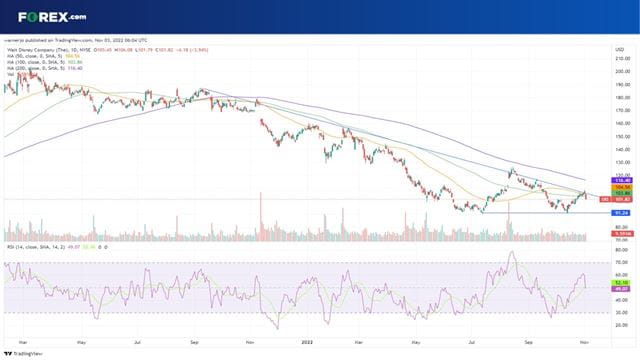The height and width of the screenshot is (360, 640).
Task: Click the orange 104.56 MA50 price tag
Action: click(x=622, y=187)
